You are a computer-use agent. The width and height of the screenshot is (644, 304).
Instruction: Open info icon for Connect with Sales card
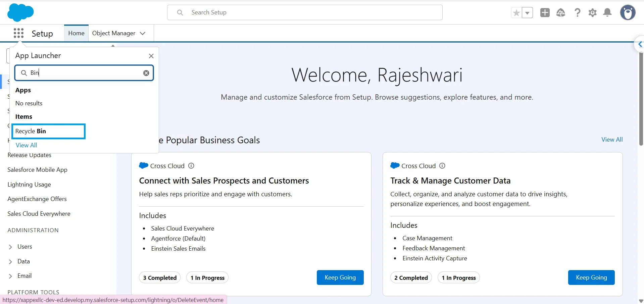191,166
